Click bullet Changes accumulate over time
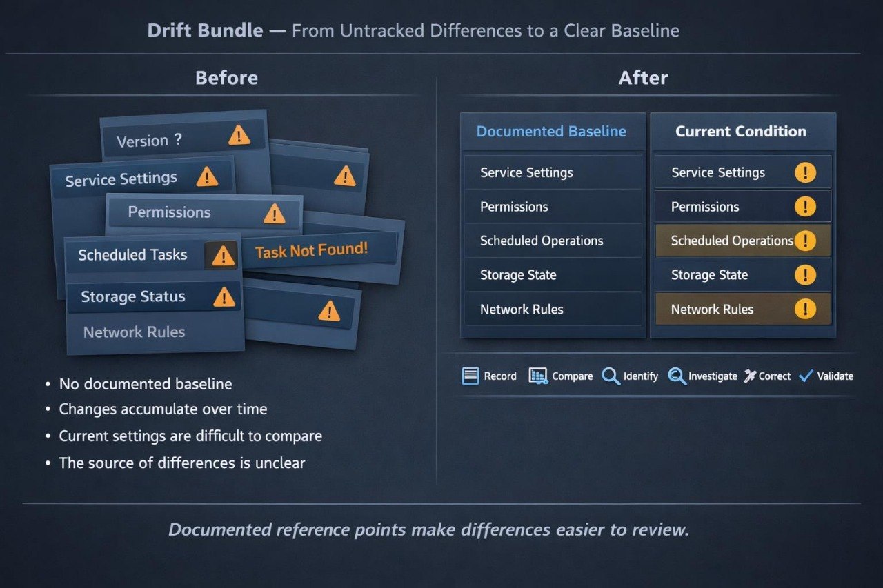This screenshot has width=883, height=588. (x=163, y=409)
